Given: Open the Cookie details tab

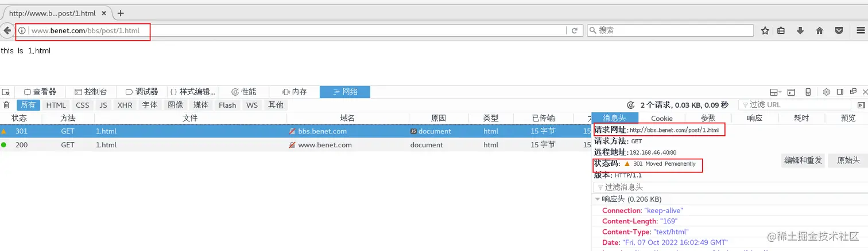Looking at the screenshot, I should pyautogui.click(x=661, y=118).
